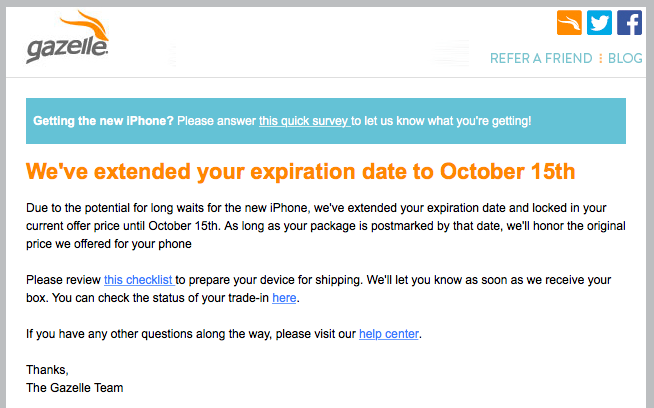Open the orange Gazelle blog icon
This screenshot has height=408, width=654.
(x=569, y=23)
